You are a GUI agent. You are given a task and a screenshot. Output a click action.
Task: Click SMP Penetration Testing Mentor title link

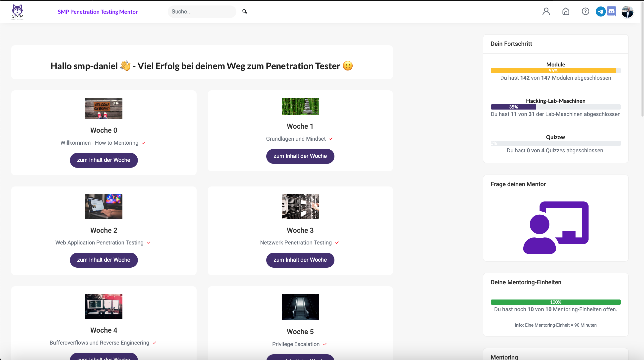pyautogui.click(x=98, y=12)
